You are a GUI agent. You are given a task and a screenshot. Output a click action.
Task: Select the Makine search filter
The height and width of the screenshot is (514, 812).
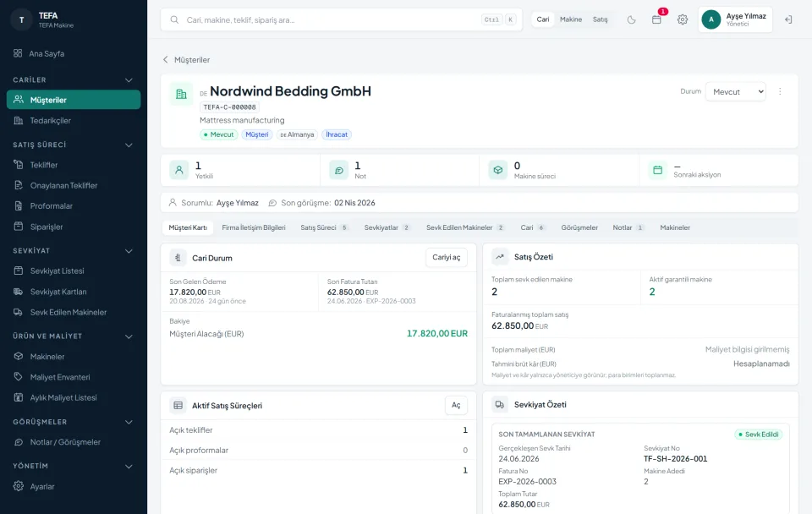pyautogui.click(x=571, y=19)
